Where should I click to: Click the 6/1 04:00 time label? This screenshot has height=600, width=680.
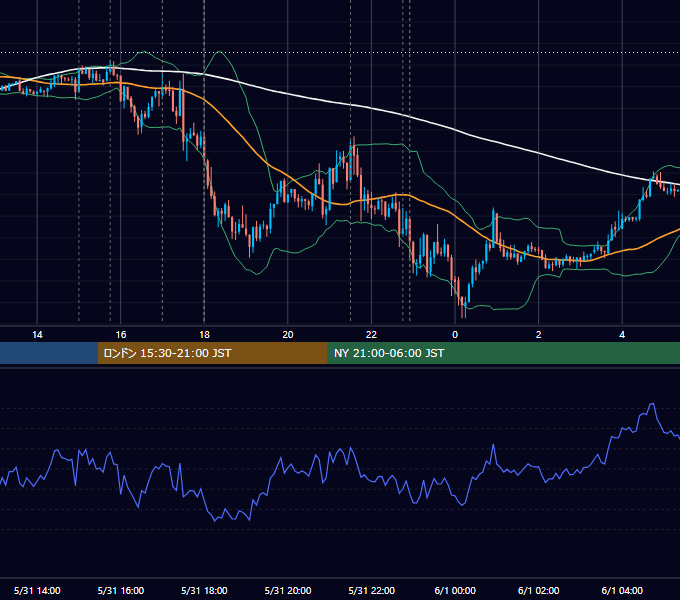pyautogui.click(x=622, y=590)
